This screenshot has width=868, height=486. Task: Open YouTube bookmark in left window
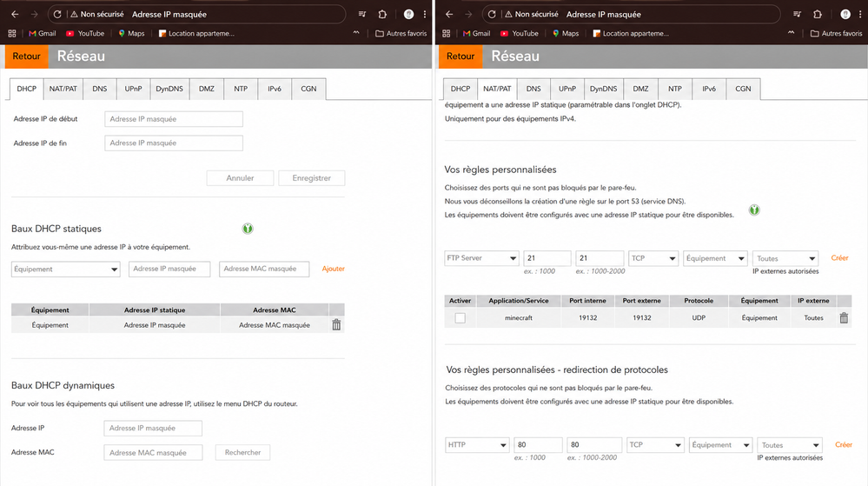coord(85,33)
